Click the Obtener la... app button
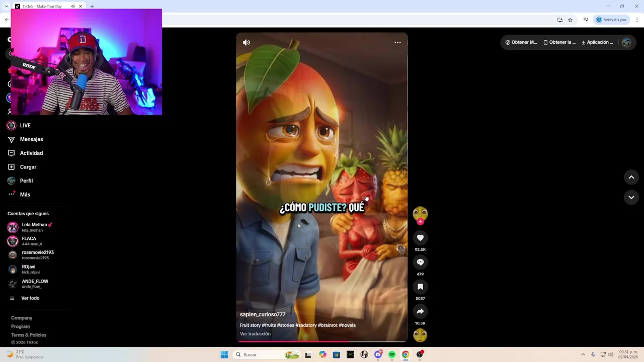 click(x=559, y=42)
